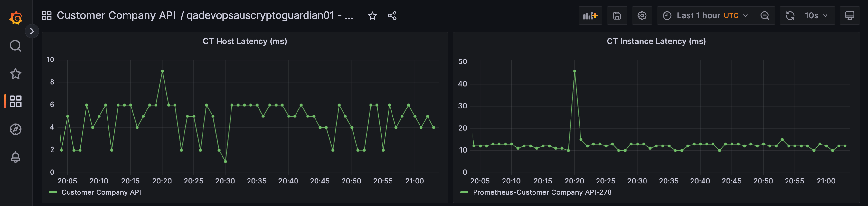Toggle Customer Company API legend series
The height and width of the screenshot is (206, 868).
pos(101,192)
